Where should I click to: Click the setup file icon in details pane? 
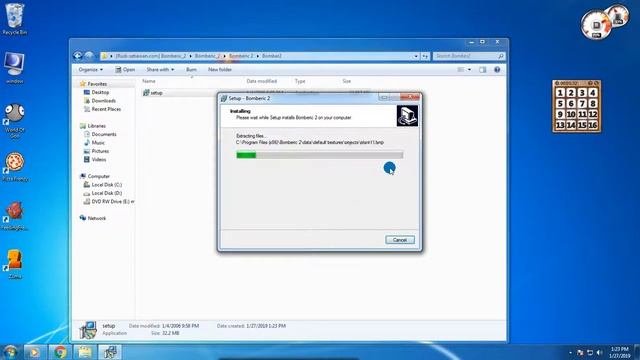88,330
